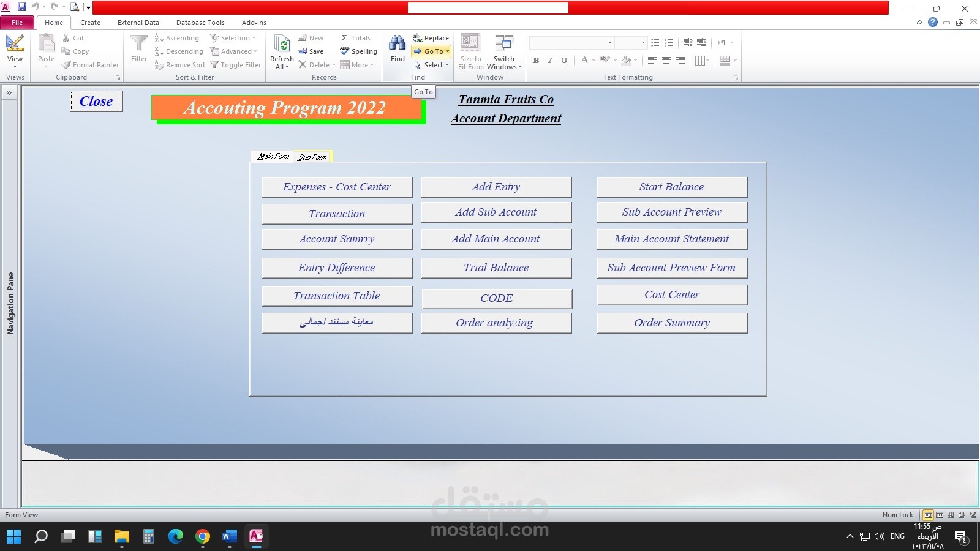The height and width of the screenshot is (551, 980).
Task: Click the Add Entry button
Action: coord(496,187)
